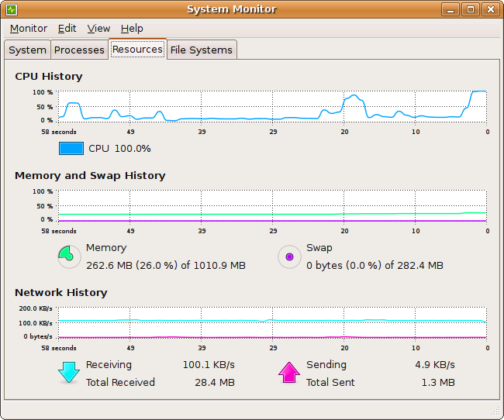Open the View menu
Viewport: 504px width, 420px height.
coord(98,28)
